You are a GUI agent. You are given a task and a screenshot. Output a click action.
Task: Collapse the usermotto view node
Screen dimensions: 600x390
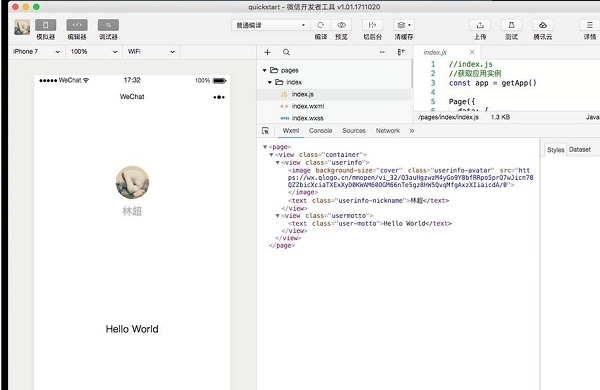tap(278, 216)
